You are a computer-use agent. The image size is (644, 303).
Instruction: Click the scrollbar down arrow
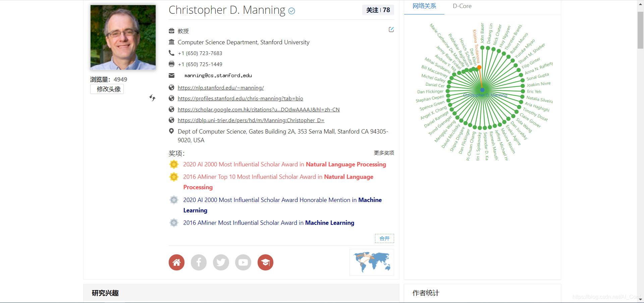(x=640, y=300)
